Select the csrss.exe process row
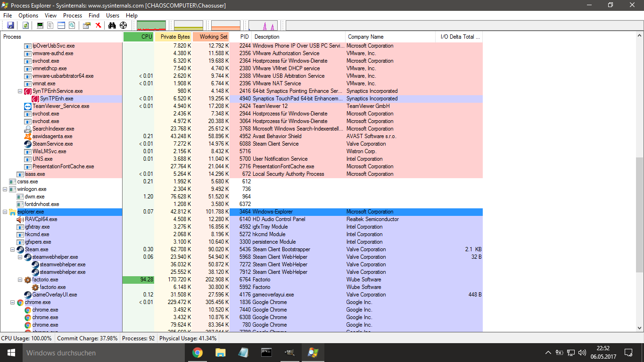This screenshot has width=644, height=362. pyautogui.click(x=241, y=181)
